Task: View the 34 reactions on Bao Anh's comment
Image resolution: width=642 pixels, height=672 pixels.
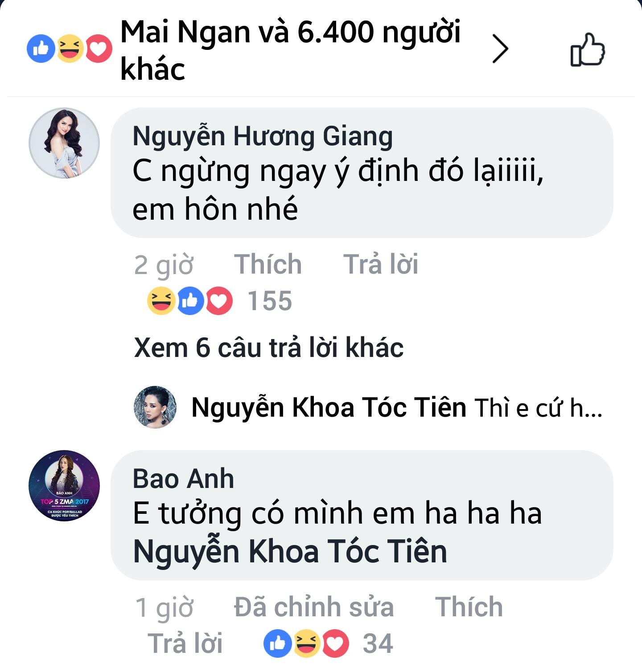Action: [378, 643]
